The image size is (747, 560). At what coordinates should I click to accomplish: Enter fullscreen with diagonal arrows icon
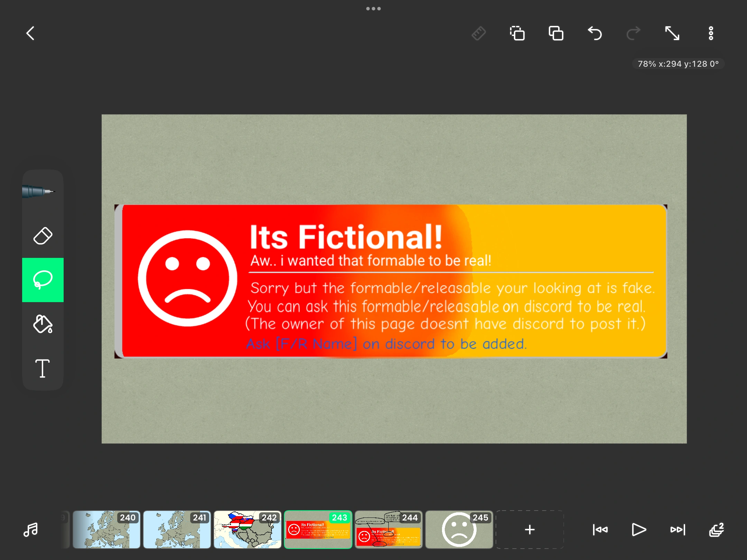point(672,34)
